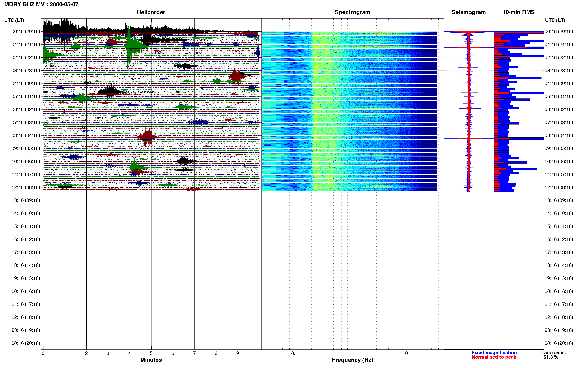Click the dark red event on the 08:16 trace
Viewport: 588px width, 368px height.
point(147,137)
